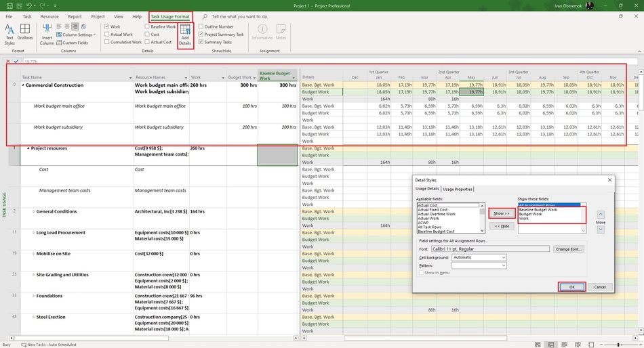
Task: Switch to the Resource Sheet view in the status bar
Action: [578, 345]
